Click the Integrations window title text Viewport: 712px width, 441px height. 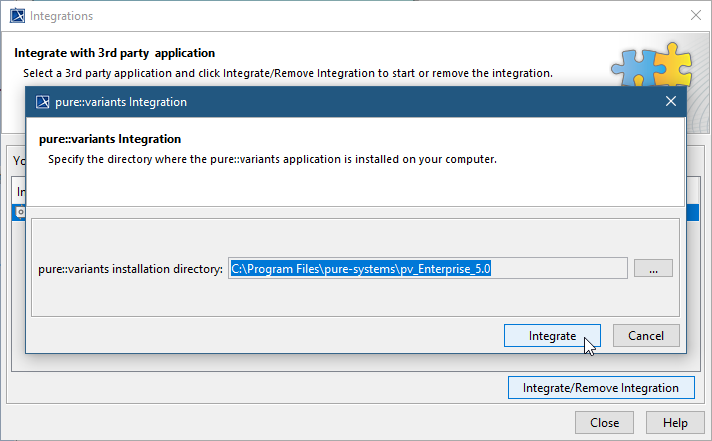pyautogui.click(x=62, y=16)
